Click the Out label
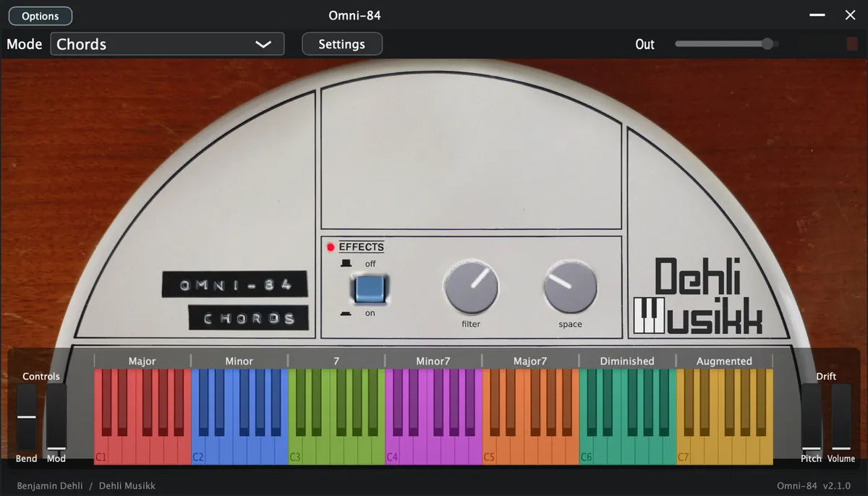 [x=644, y=44]
